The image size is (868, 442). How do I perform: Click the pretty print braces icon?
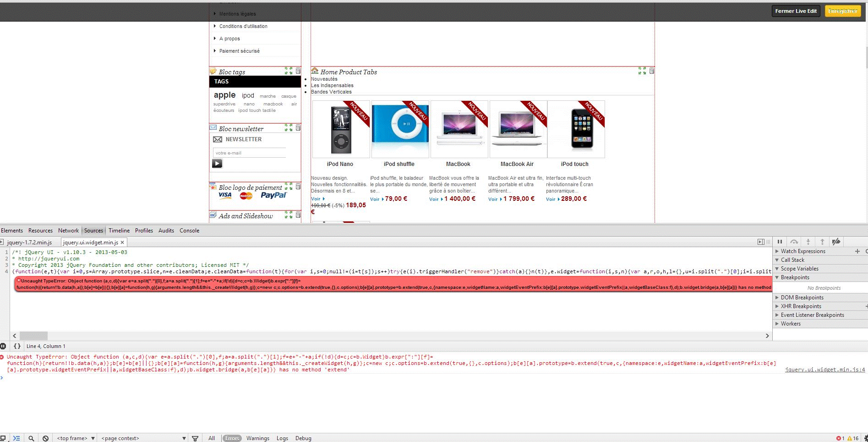[17, 346]
